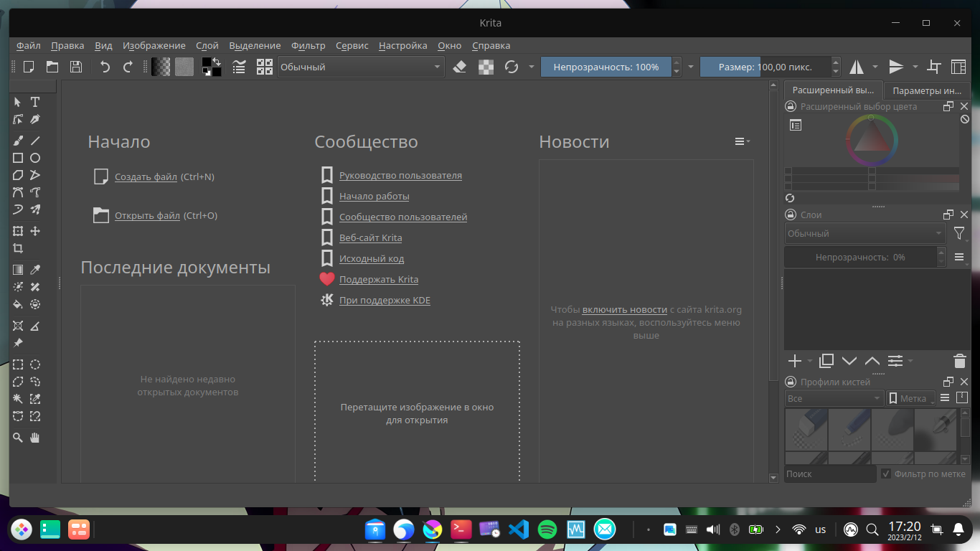Toggle preserve alpha checkerboard button
The width and height of the screenshot is (980, 551).
pyautogui.click(x=486, y=67)
